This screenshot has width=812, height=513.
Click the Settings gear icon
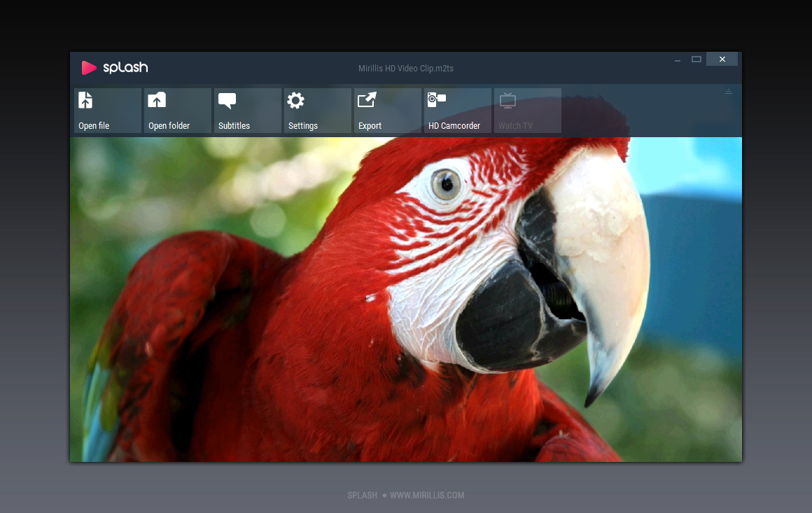coord(296,101)
